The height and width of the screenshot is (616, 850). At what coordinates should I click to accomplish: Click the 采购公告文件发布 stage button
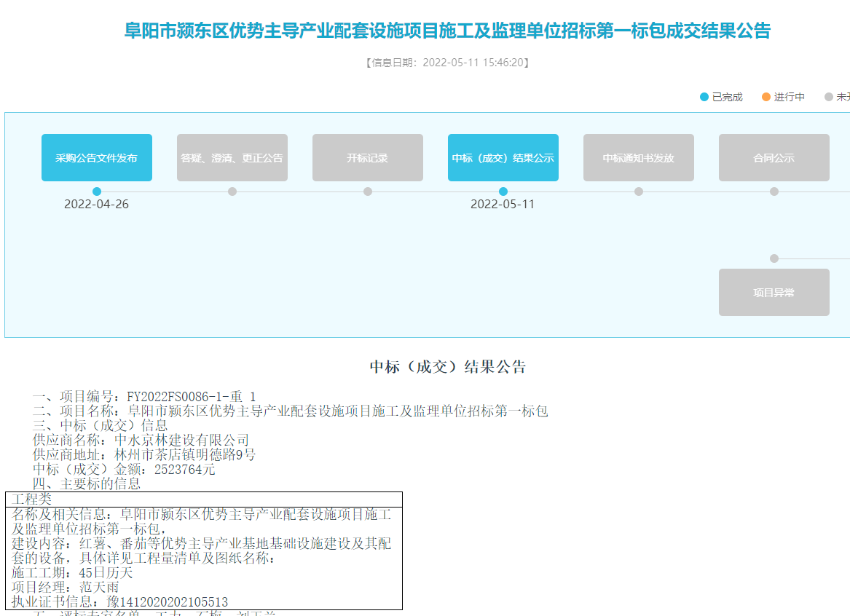(x=97, y=157)
